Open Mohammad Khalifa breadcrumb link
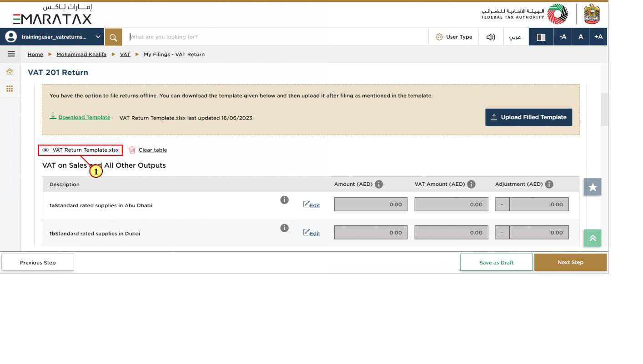Viewport: 643px width, 364px height. 81,54
